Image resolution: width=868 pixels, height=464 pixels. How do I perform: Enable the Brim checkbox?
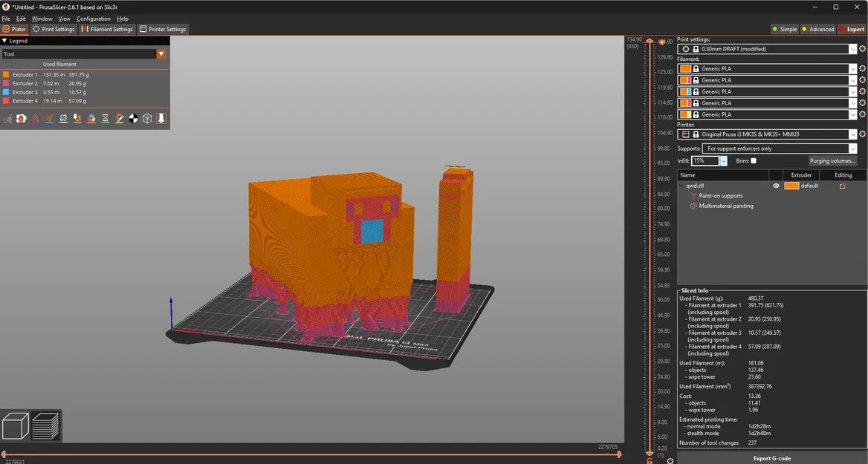coord(754,161)
